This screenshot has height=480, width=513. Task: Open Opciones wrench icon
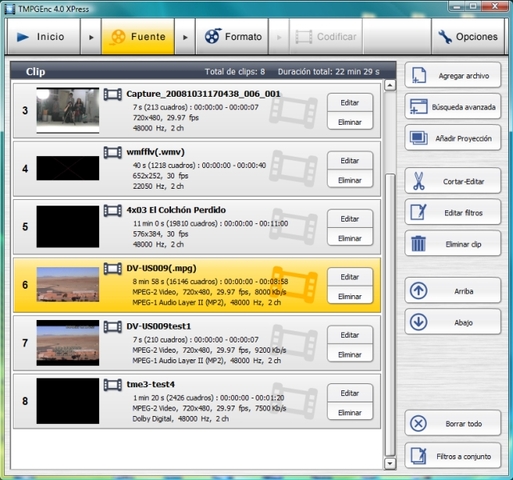coord(445,37)
